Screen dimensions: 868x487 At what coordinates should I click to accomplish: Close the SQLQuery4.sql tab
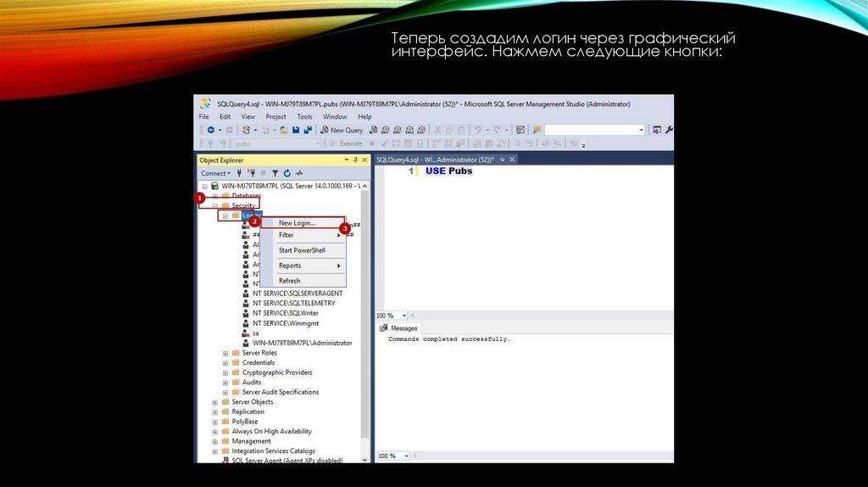512,160
